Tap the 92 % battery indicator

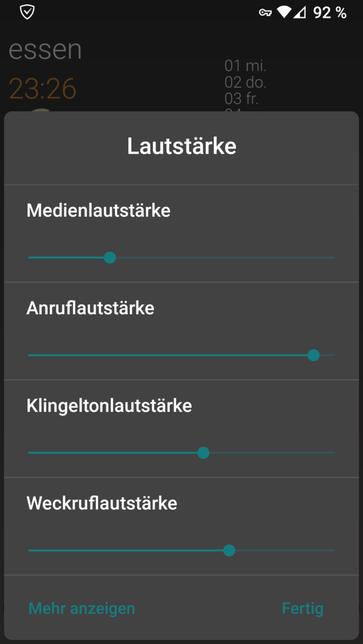[330, 13]
